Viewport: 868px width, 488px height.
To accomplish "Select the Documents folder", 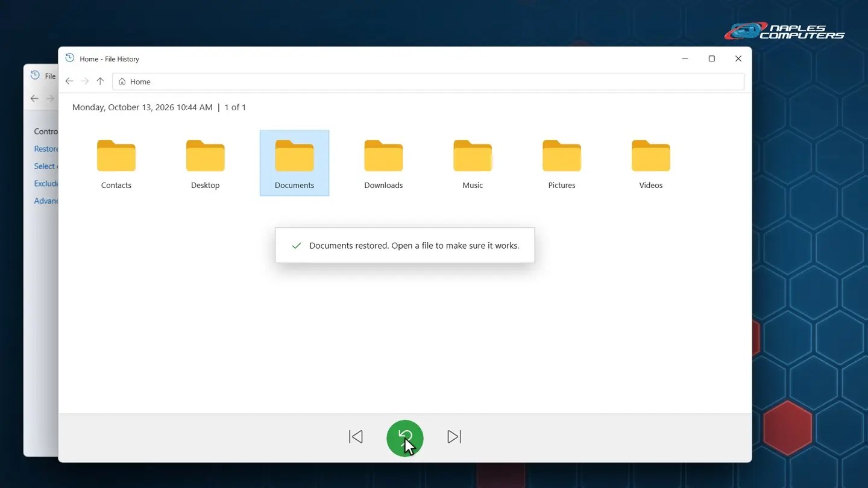I will coord(294,163).
